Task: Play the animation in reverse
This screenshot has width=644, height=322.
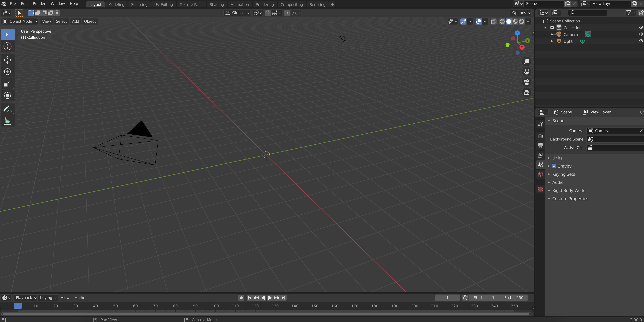Action: pyautogui.click(x=263, y=298)
